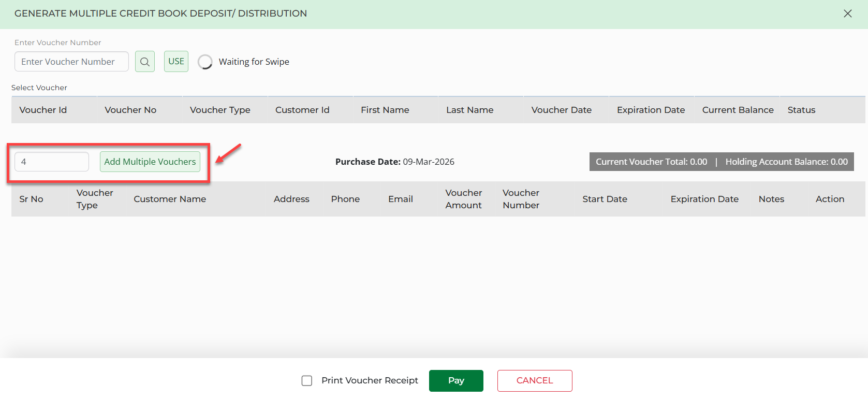Enable Print Voucher Receipt checkbox
Image resolution: width=868 pixels, height=400 pixels.
[307, 381]
